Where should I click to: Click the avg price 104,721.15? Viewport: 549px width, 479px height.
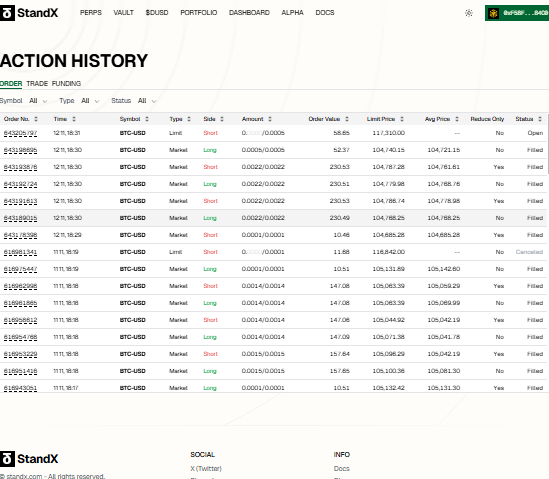click(444, 150)
